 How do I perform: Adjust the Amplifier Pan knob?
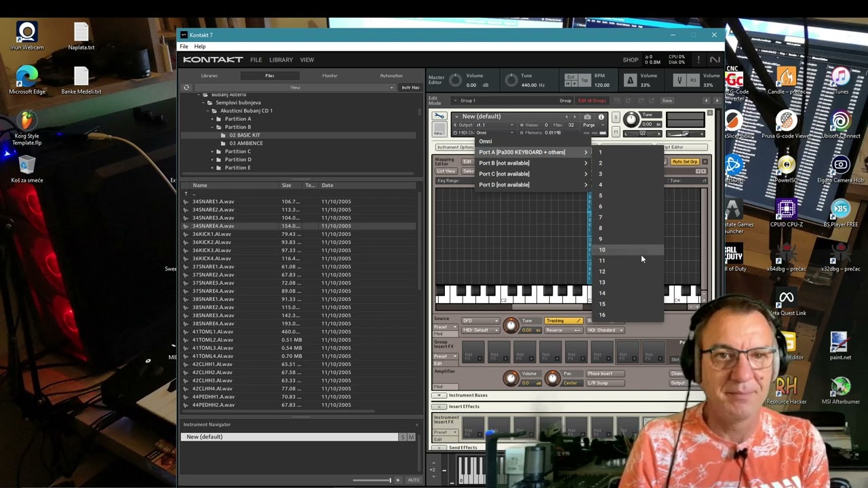pos(552,378)
